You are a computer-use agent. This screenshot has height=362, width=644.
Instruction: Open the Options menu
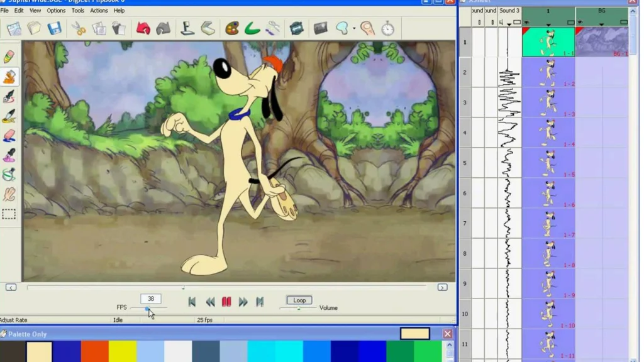56,10
